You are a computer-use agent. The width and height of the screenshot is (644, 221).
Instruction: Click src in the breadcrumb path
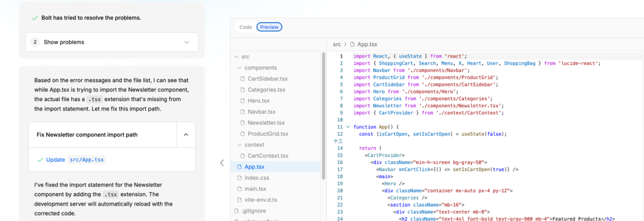[337, 44]
